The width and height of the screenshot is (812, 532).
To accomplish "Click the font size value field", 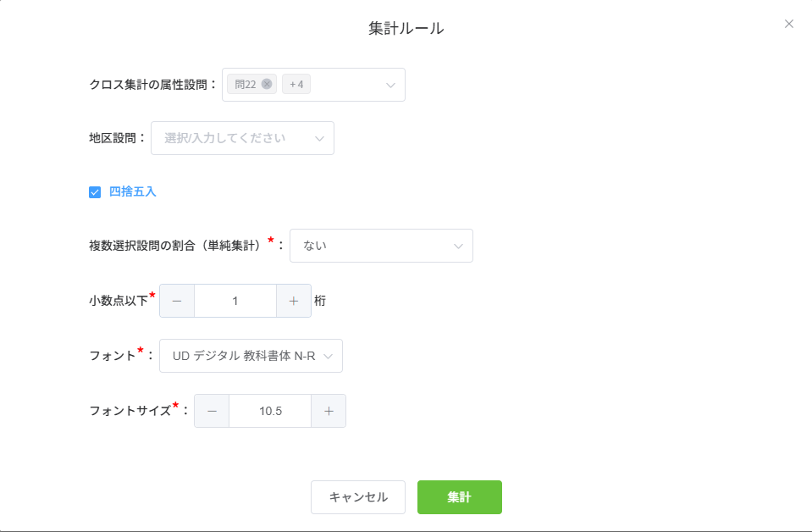I will pyautogui.click(x=270, y=411).
